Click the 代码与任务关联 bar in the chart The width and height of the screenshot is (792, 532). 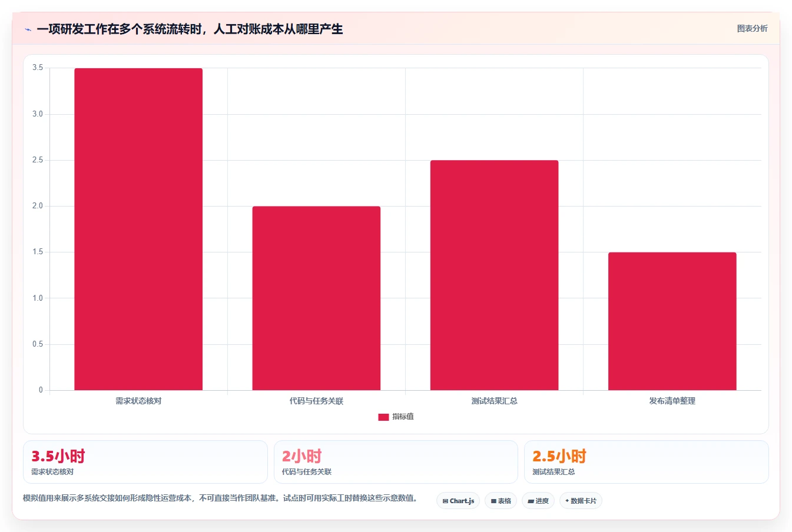[316, 298]
